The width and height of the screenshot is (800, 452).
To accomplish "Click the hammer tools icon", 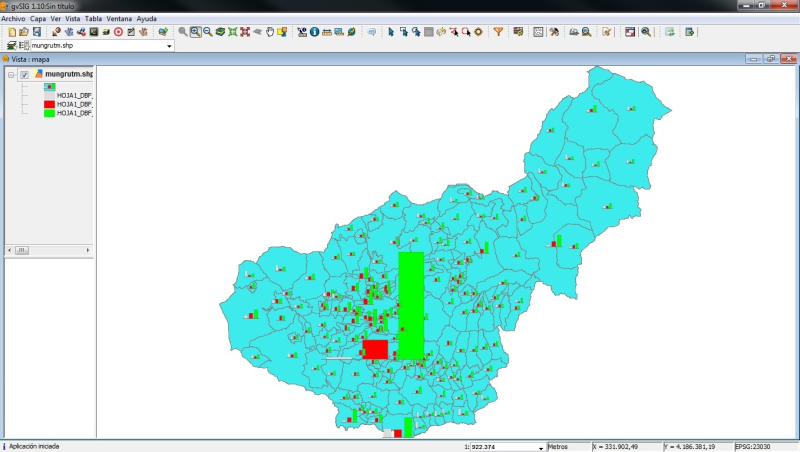I will pyautogui.click(x=554, y=32).
